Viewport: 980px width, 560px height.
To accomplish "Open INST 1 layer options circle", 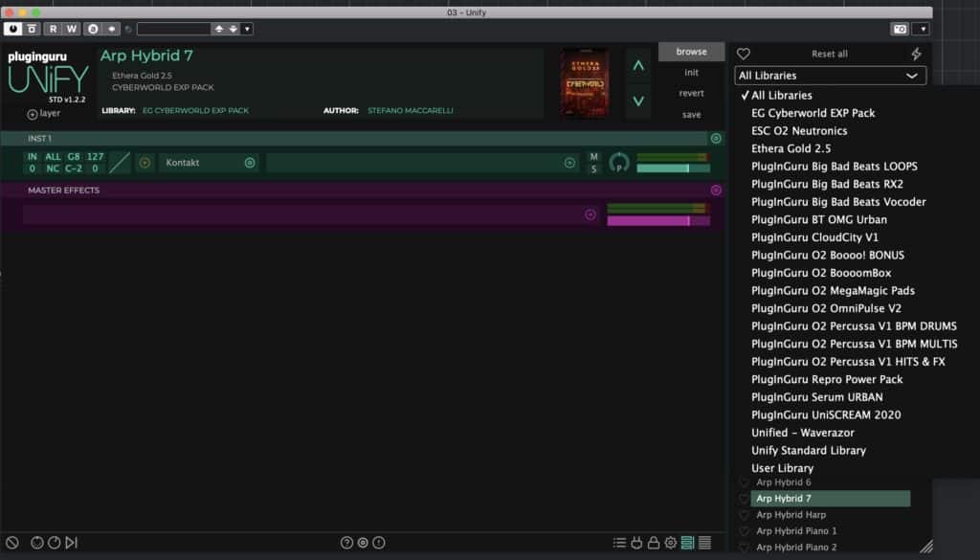I will 716,138.
